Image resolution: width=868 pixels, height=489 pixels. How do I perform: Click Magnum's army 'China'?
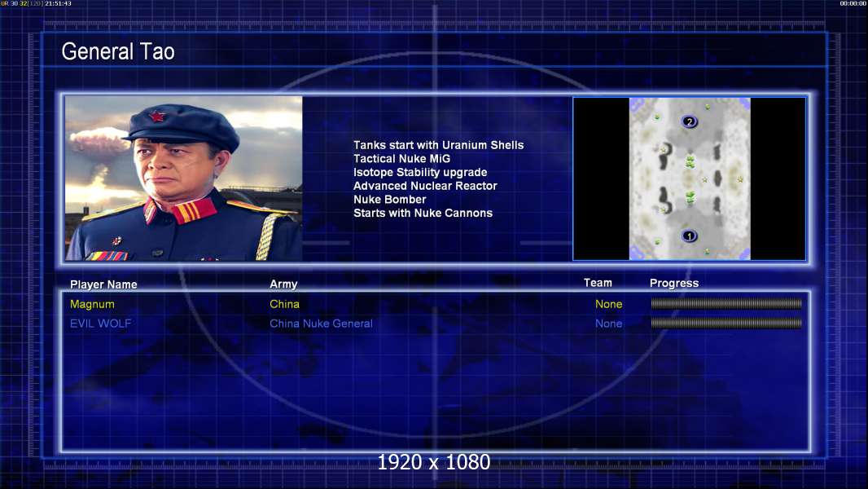[284, 304]
